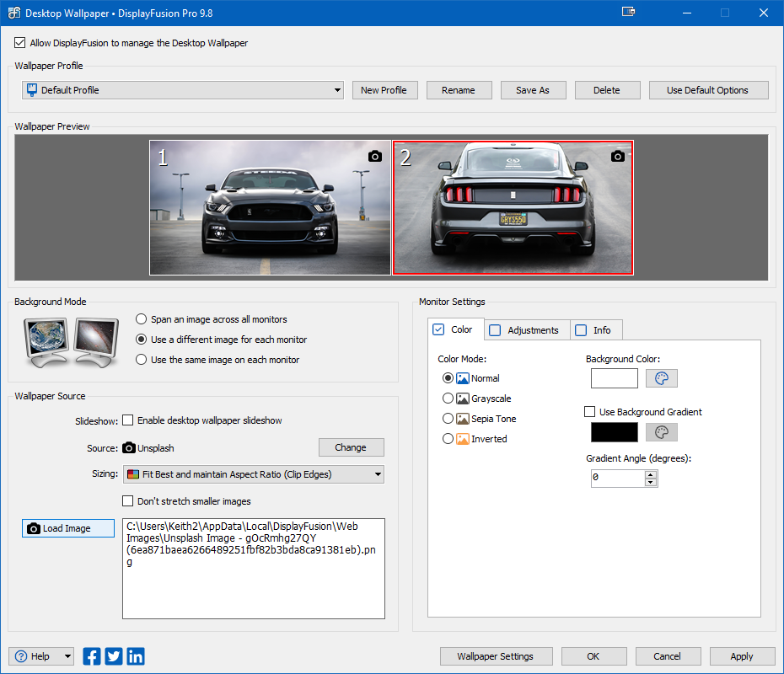
Task: Select the Sepia Tone color mode radio
Action: (448, 418)
